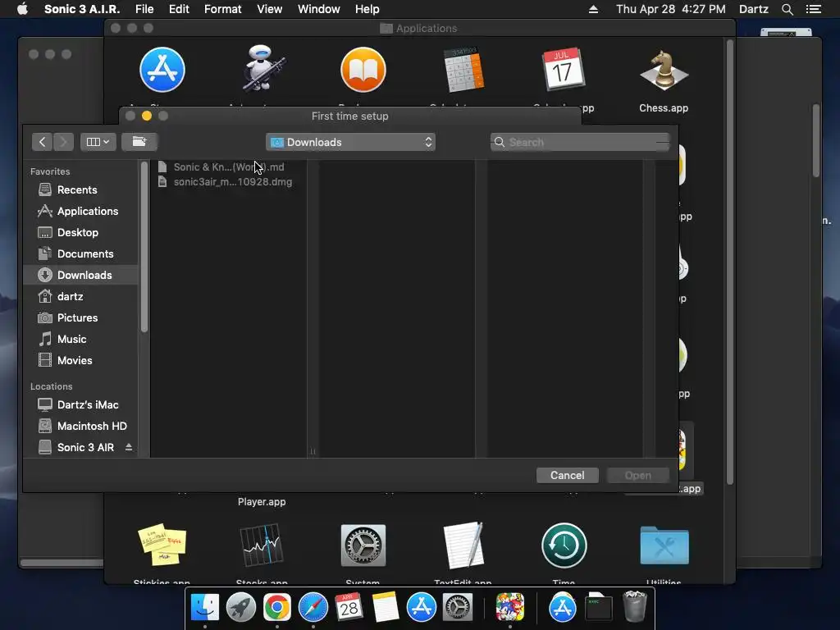Viewport: 840px width, 630px height.
Task: Select Calculator icon in Applications window
Action: click(463, 70)
